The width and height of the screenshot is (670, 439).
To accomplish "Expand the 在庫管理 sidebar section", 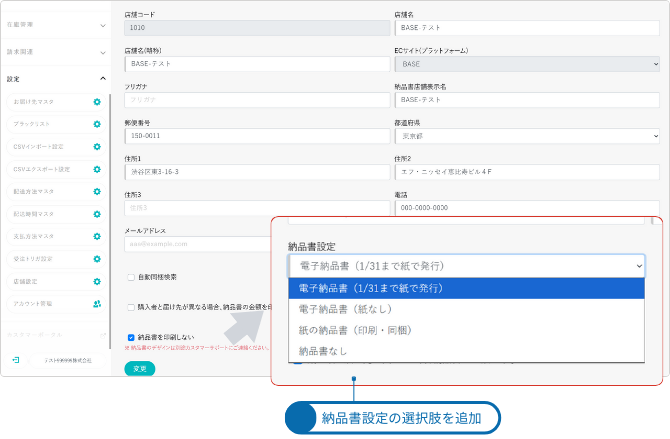I will coord(55,25).
